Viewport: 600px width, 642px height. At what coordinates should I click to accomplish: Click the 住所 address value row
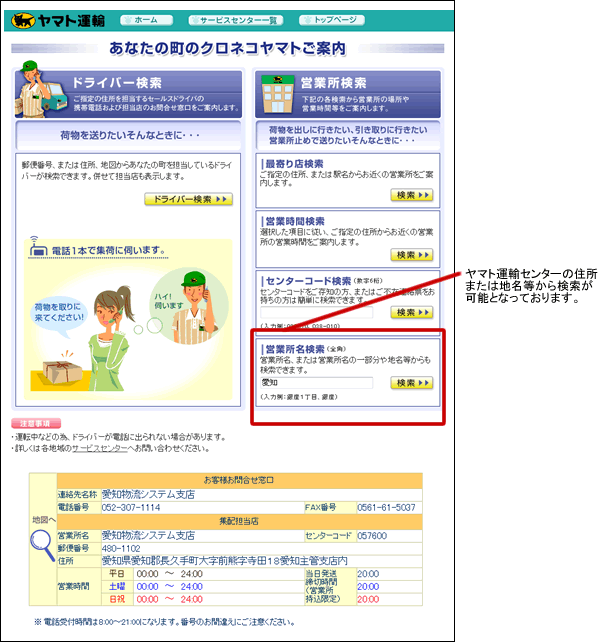pyautogui.click(x=262, y=561)
